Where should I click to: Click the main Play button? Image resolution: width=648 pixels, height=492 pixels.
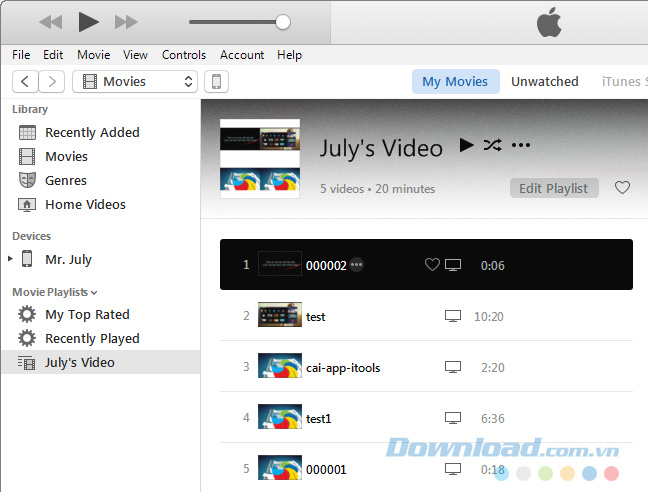click(x=88, y=21)
